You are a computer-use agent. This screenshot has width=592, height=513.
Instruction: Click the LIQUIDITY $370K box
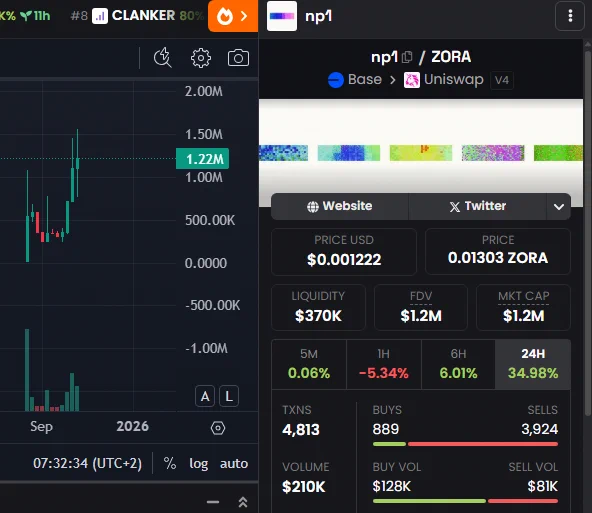(x=318, y=307)
